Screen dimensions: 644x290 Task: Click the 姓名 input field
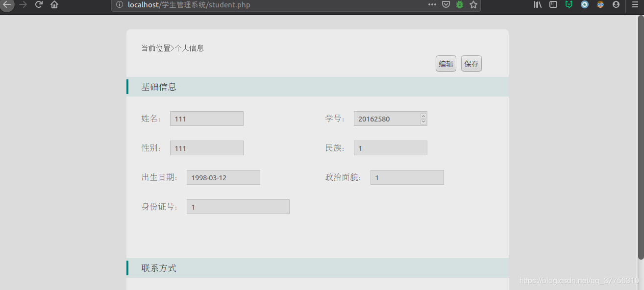206,118
